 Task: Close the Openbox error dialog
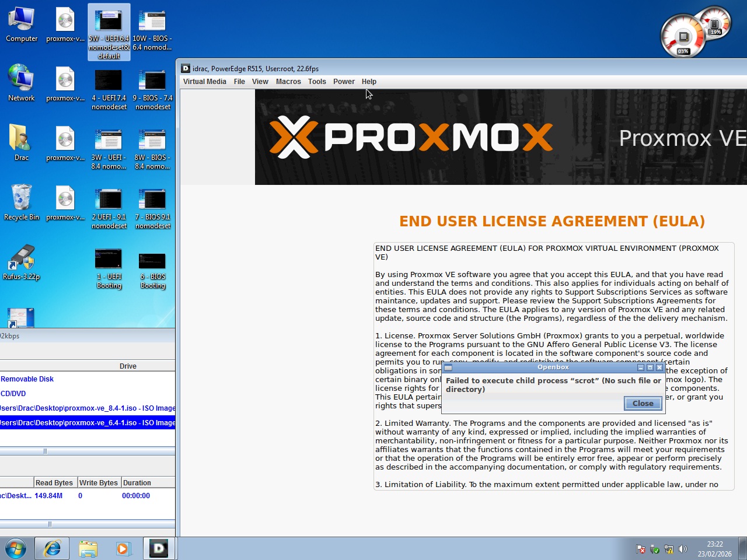tap(643, 403)
